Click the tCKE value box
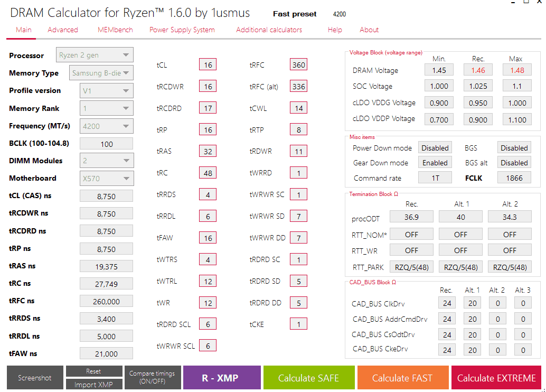Image resolution: width=546 pixels, height=392 pixels. click(298, 324)
